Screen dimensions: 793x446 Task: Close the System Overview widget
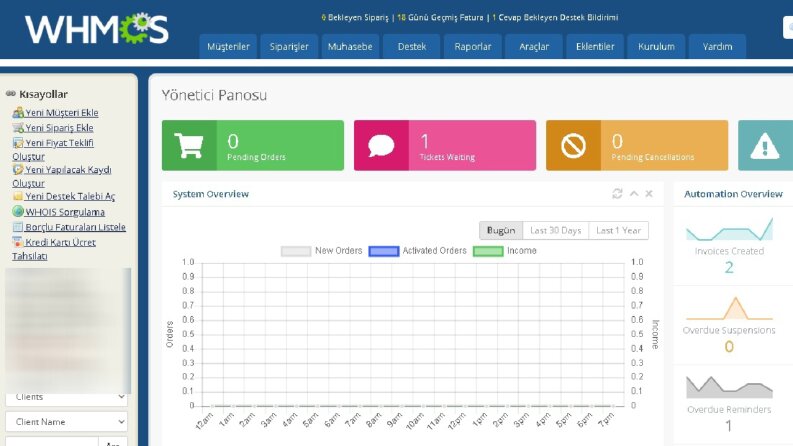tap(649, 194)
